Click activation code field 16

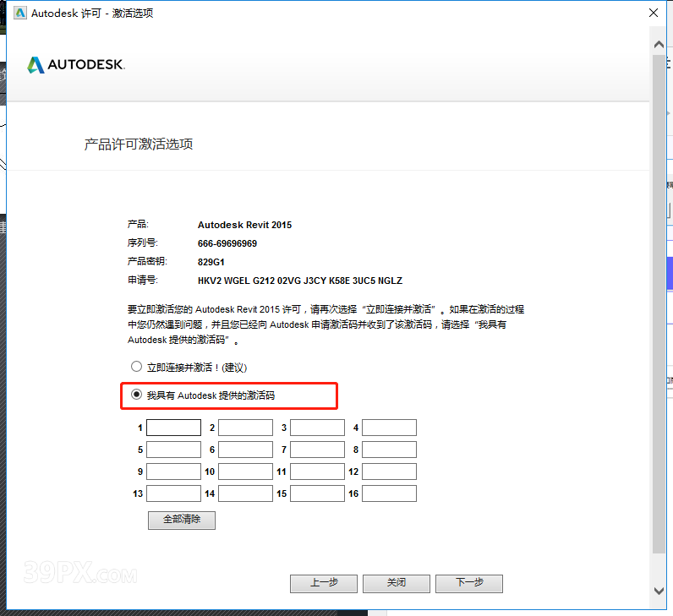point(389,493)
